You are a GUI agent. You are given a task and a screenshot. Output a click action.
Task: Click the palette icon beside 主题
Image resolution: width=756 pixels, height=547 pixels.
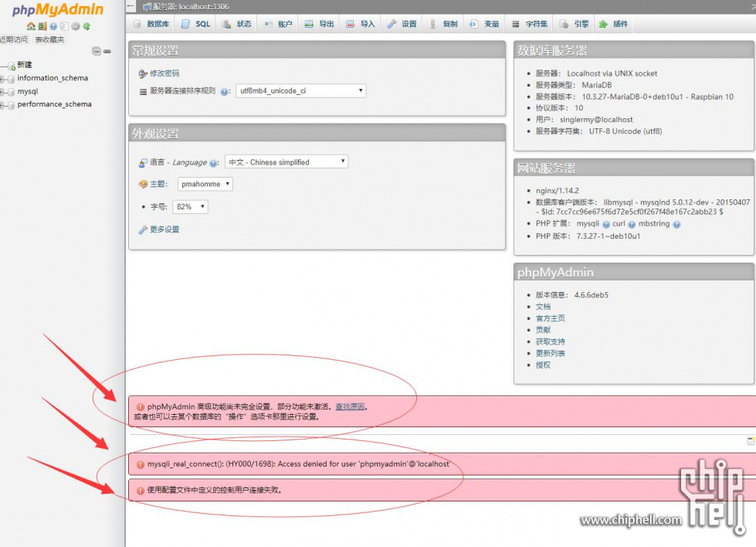coord(143,184)
